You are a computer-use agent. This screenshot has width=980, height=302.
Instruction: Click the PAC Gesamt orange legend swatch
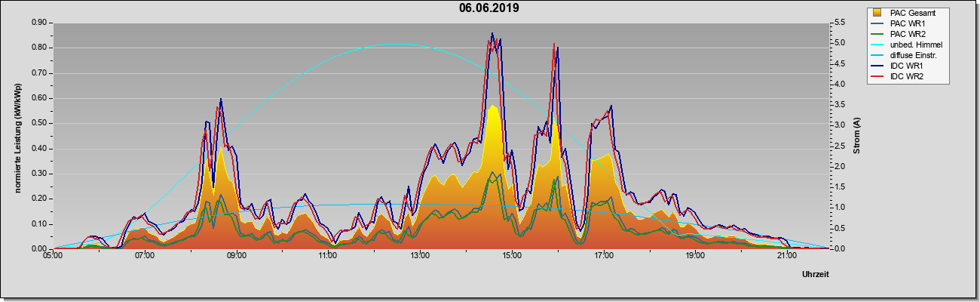[878, 12]
